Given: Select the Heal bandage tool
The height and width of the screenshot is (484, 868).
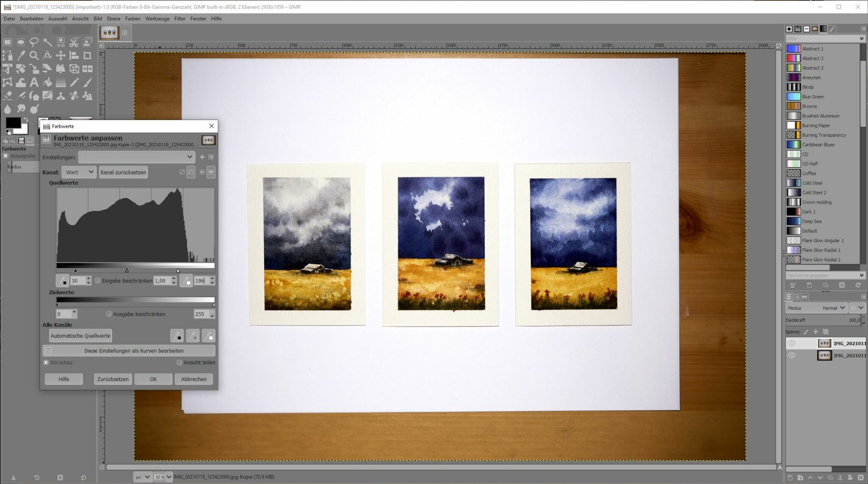Looking at the screenshot, I should click(74, 96).
